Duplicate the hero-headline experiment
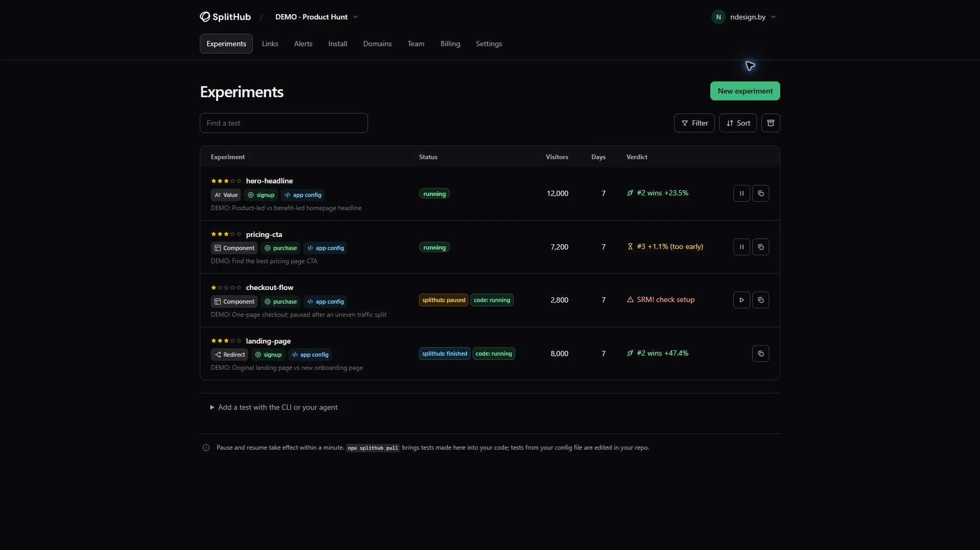This screenshot has height=550, width=980. (x=760, y=193)
